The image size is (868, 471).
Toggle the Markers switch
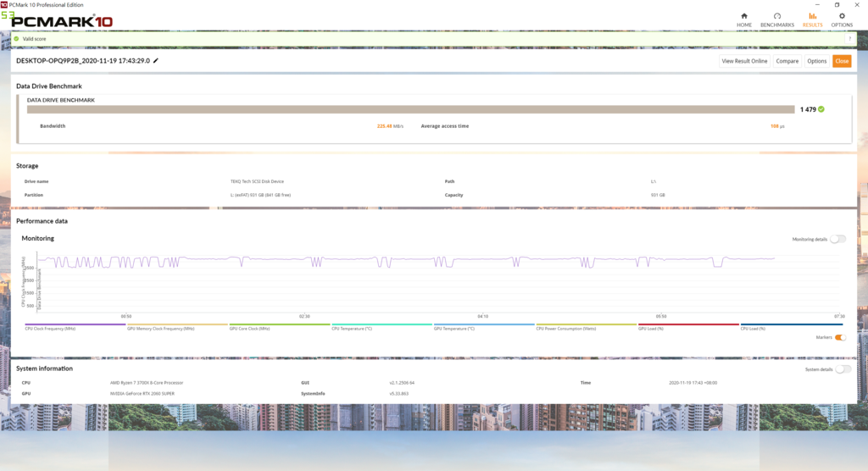pyautogui.click(x=840, y=337)
